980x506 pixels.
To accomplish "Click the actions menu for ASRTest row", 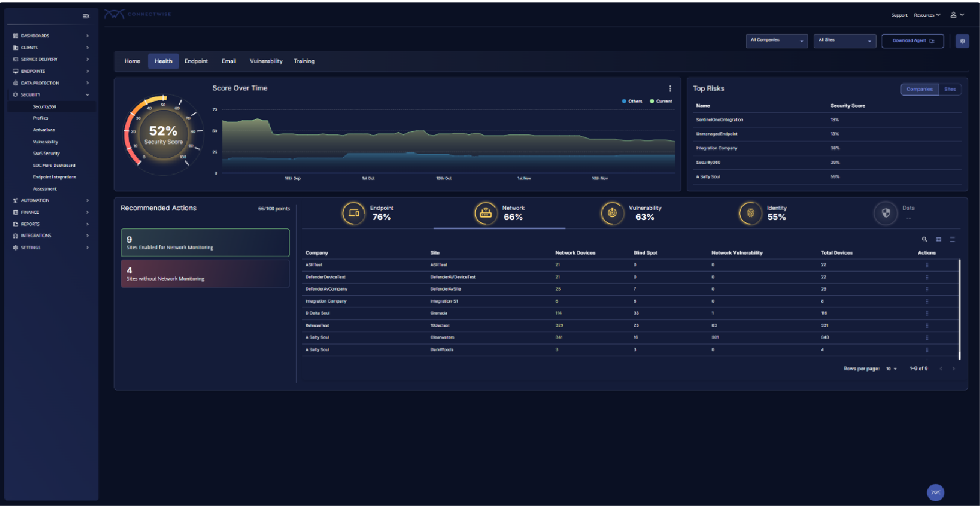I will [x=927, y=265].
